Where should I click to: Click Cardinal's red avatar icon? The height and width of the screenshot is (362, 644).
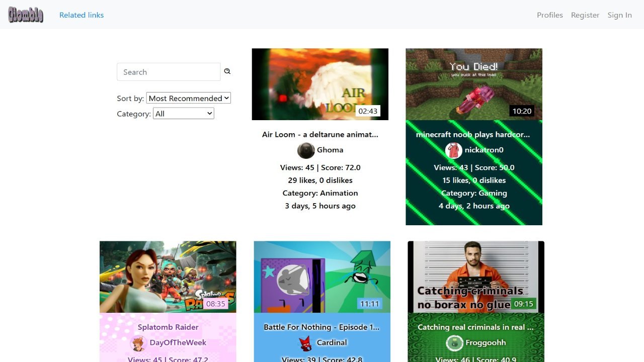coord(305,343)
